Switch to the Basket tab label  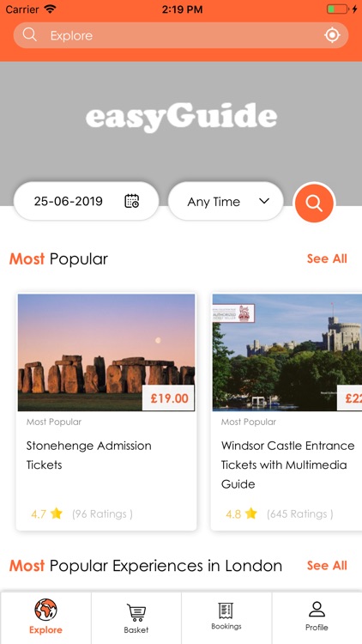(x=136, y=630)
